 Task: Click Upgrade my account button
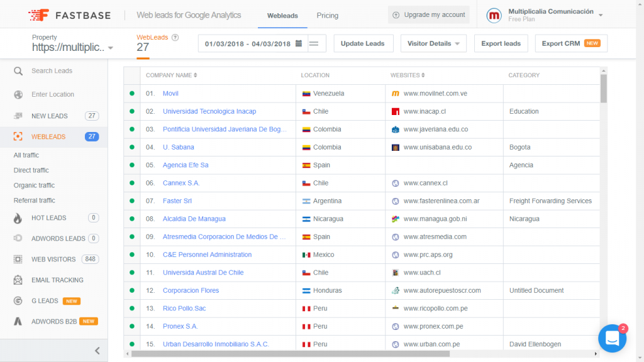428,15
